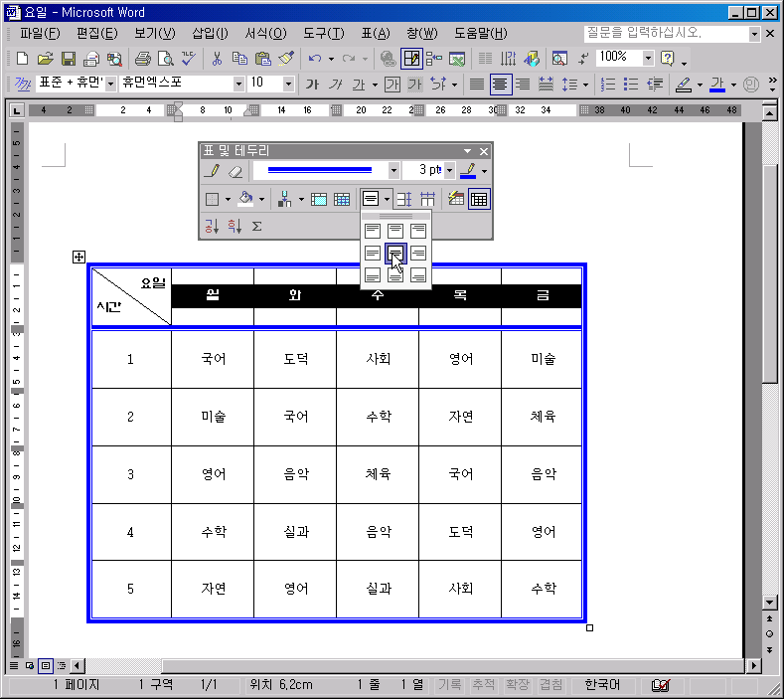Click Distribute Columns Evenly icon
784x699 pixels.
[x=427, y=199]
